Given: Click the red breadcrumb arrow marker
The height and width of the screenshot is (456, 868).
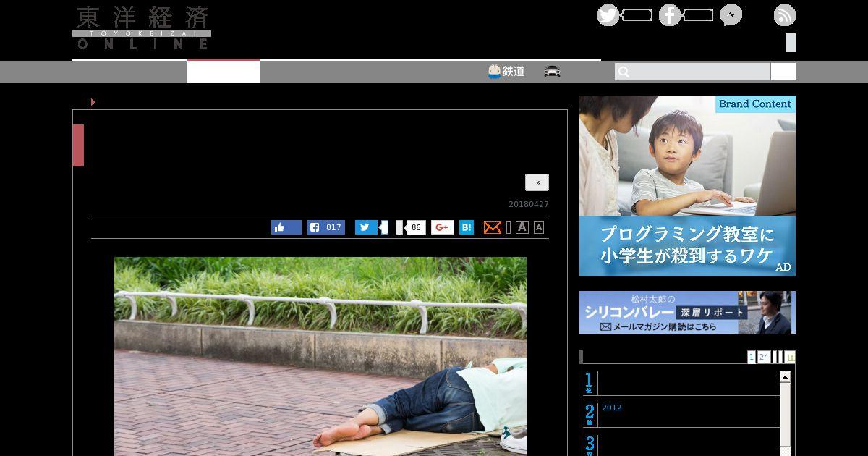Looking at the screenshot, I should (93, 102).
